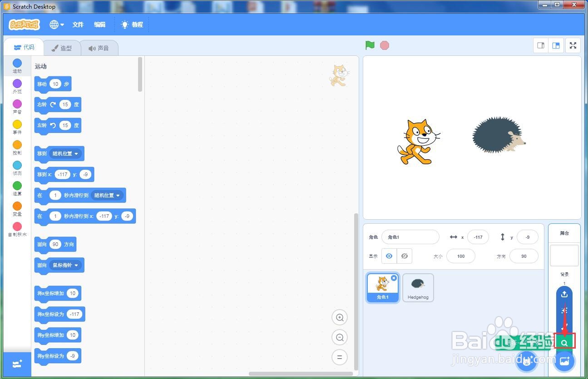Viewport: 588px width, 379px height.
Task: Switch to large stage layout
Action: pos(556,45)
